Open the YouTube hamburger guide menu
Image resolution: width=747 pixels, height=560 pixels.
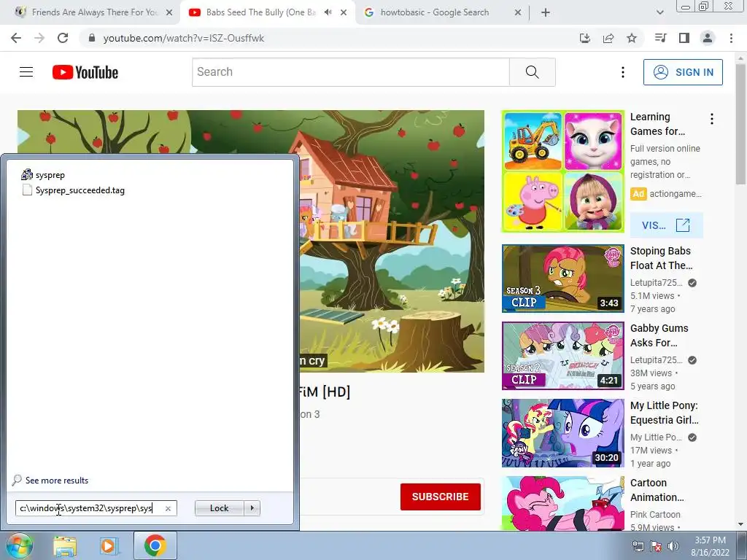pos(26,72)
